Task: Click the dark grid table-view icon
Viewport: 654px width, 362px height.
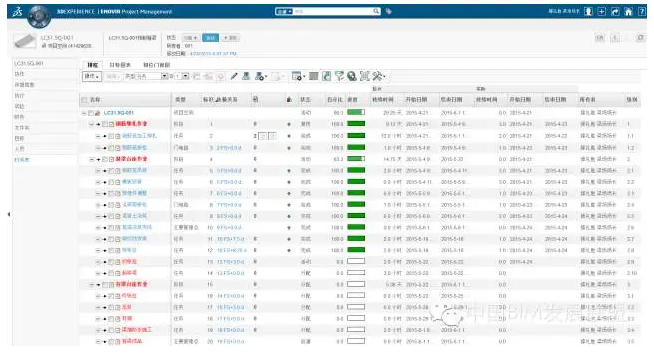Action: coord(314,76)
